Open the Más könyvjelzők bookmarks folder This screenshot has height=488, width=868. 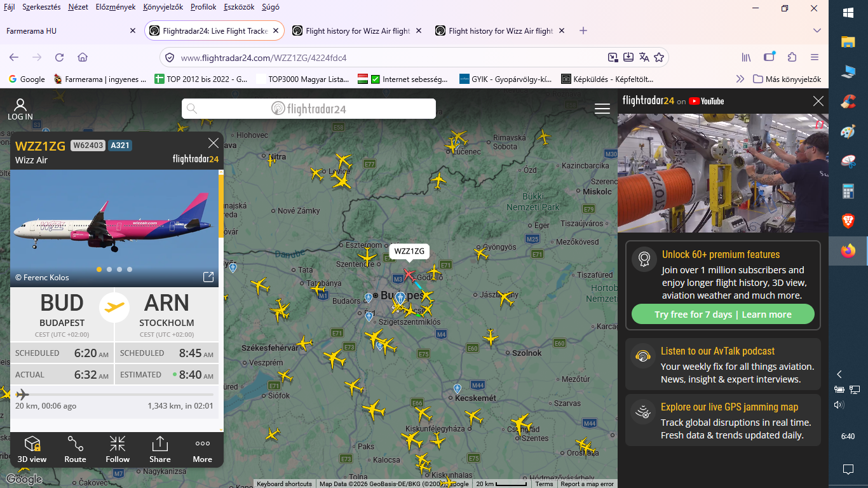coord(787,79)
